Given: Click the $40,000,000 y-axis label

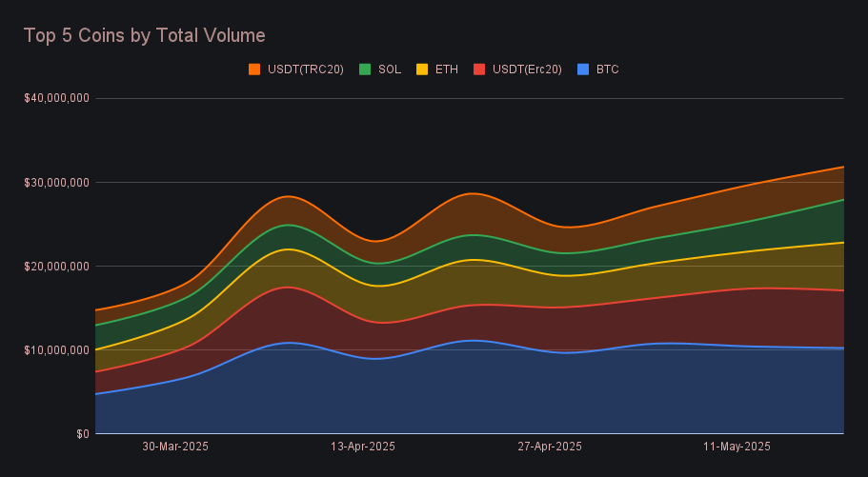Looking at the screenshot, I should click(x=56, y=98).
